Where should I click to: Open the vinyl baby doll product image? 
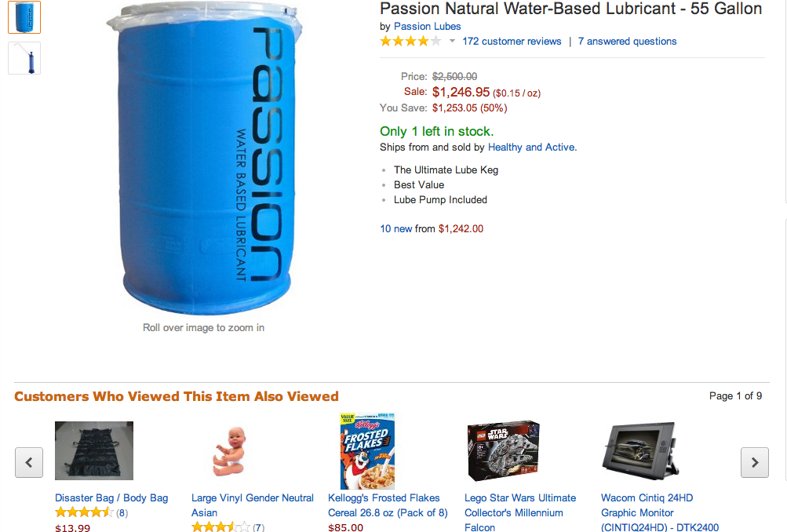click(x=230, y=450)
